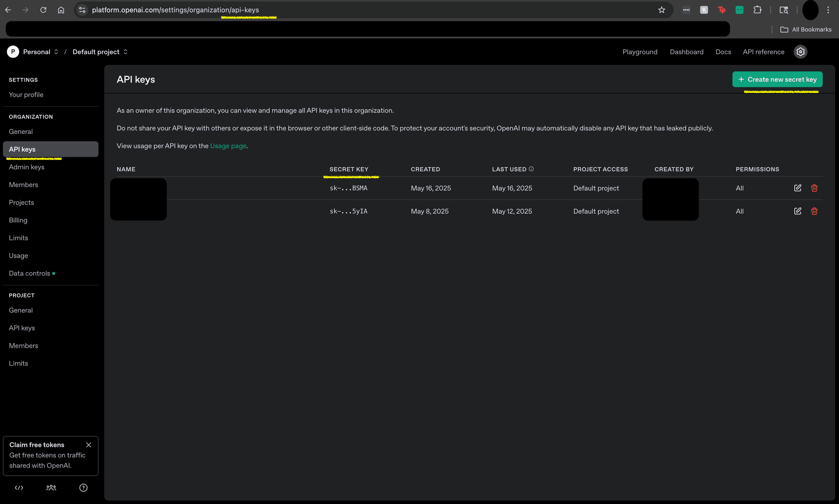This screenshot has height=504, width=839.
Task: Delete the sk-...BSMA key
Action: pos(814,188)
